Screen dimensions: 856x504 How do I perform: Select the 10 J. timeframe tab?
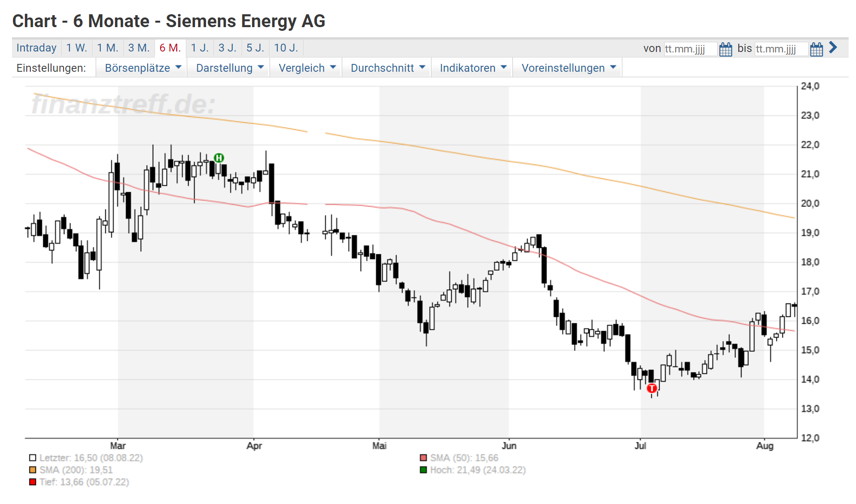(x=286, y=48)
